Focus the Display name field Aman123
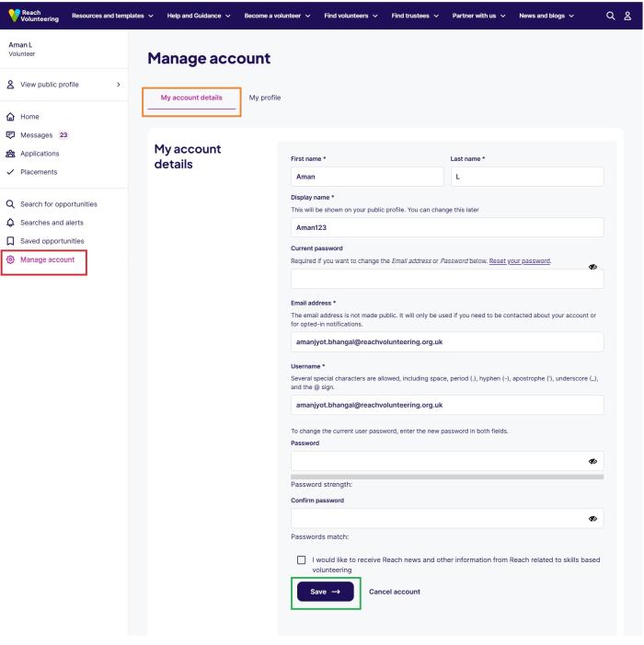644x645 pixels. pos(447,227)
